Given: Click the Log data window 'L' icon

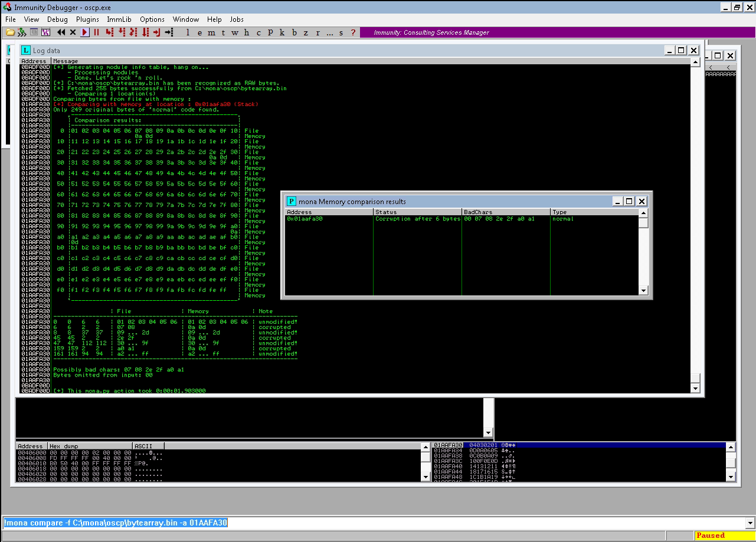Looking at the screenshot, I should pyautogui.click(x=25, y=51).
